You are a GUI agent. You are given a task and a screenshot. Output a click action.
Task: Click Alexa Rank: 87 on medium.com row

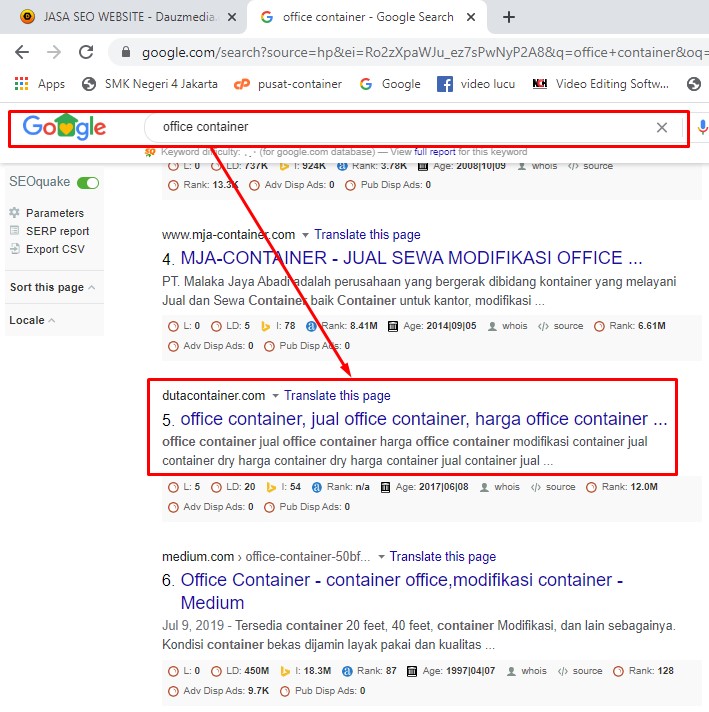click(x=369, y=671)
